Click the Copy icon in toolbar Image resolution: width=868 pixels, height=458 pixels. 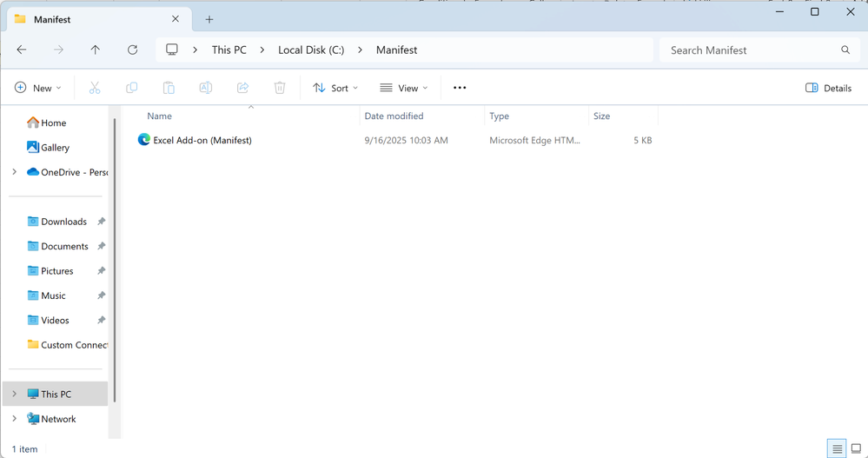132,88
